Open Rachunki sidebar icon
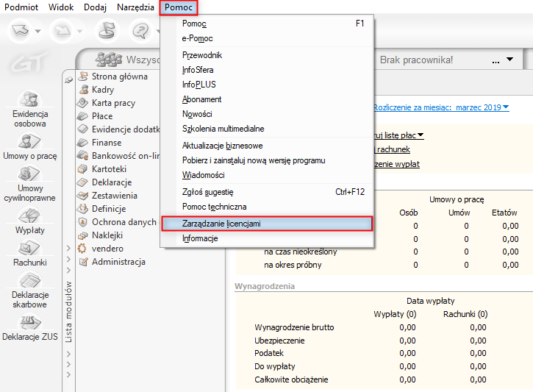 (x=30, y=254)
